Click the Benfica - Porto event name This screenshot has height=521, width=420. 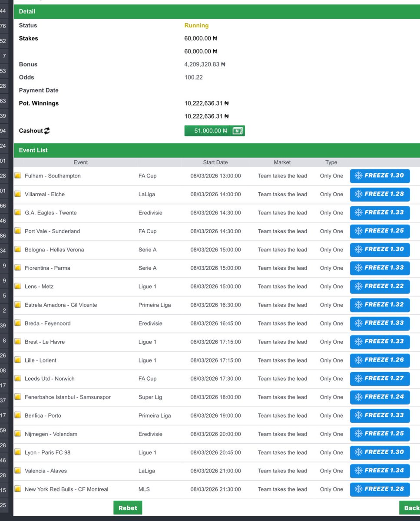(x=43, y=415)
